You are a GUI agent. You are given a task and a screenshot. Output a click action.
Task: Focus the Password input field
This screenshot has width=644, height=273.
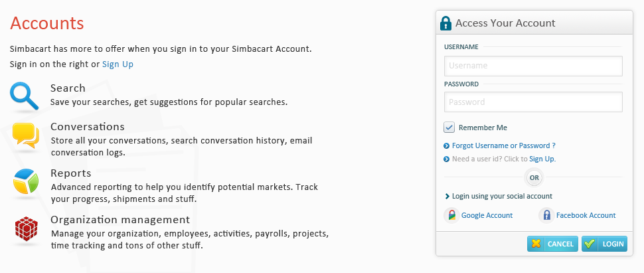(533, 102)
